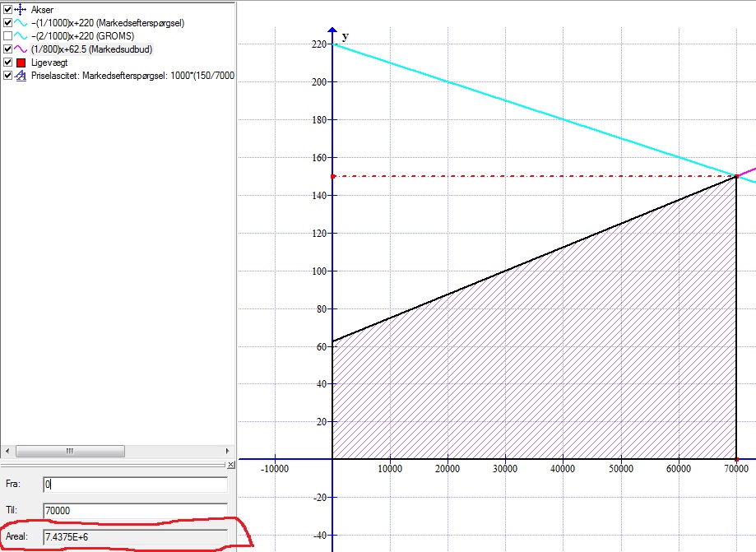The width and height of the screenshot is (756, 552).
Task: Close the area calculation panel
Action: click(231, 465)
